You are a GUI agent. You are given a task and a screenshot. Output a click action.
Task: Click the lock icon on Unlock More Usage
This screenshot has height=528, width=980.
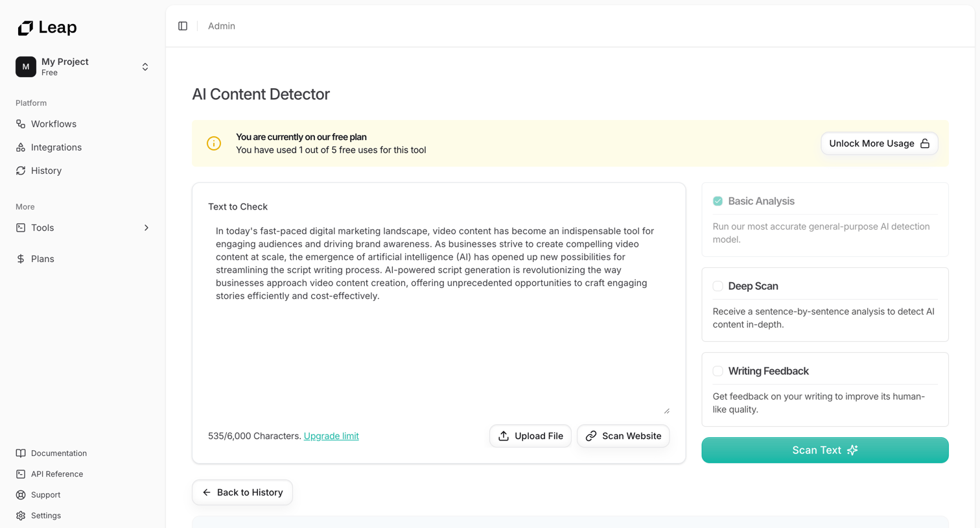click(925, 143)
